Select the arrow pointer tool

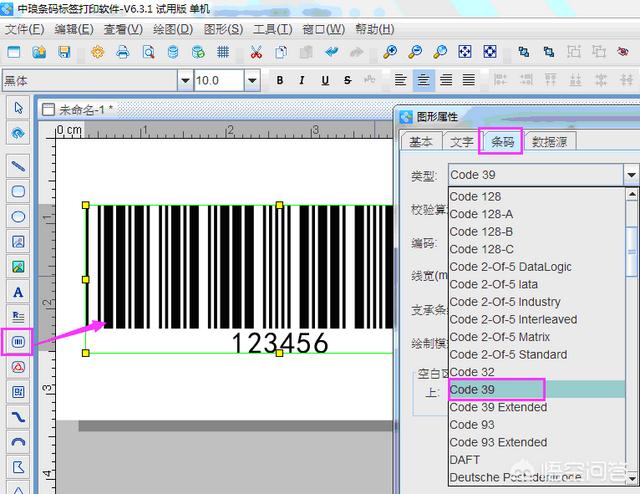pyautogui.click(x=18, y=108)
